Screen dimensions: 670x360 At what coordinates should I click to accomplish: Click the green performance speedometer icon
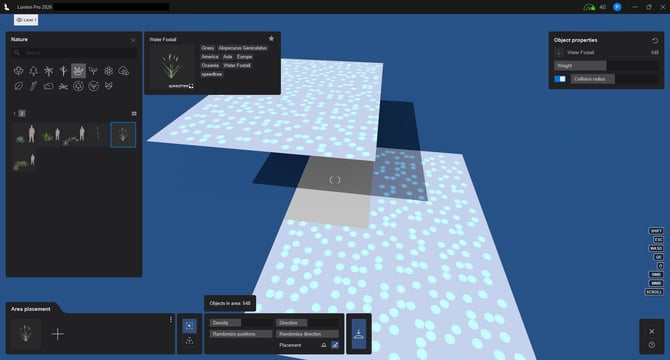point(589,7)
